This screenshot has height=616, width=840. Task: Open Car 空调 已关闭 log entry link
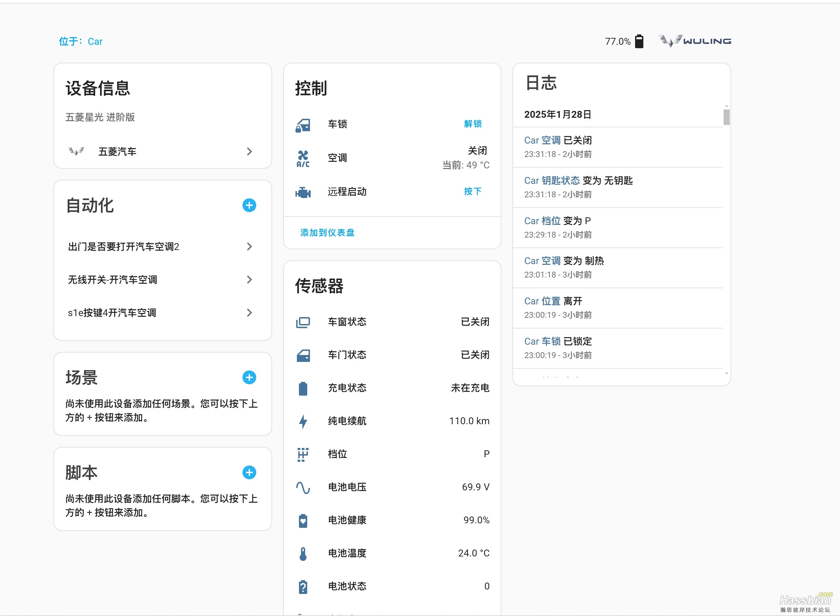click(x=542, y=140)
